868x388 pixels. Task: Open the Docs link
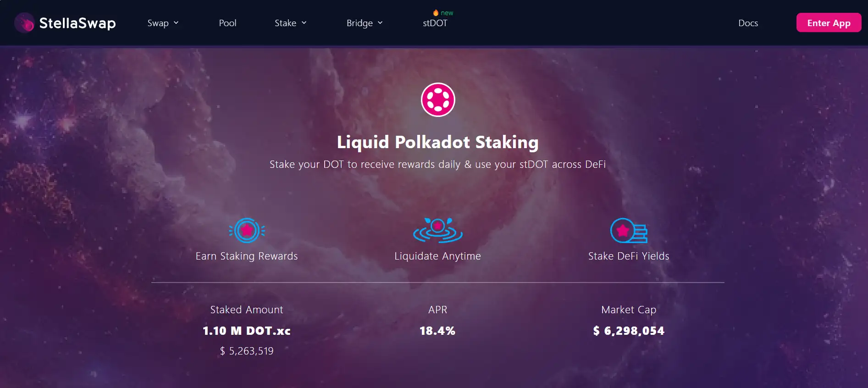748,23
